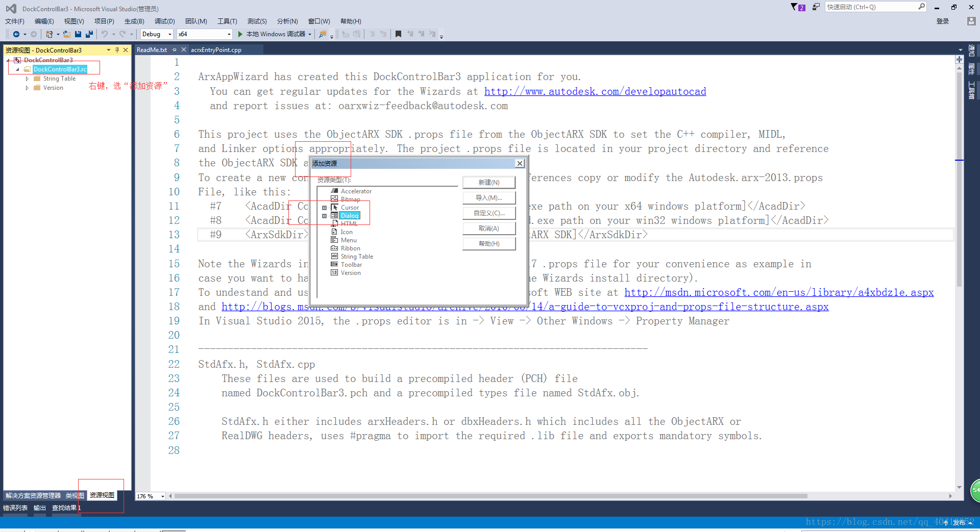
Task: Close the 添加资源 dialog
Action: click(x=520, y=163)
